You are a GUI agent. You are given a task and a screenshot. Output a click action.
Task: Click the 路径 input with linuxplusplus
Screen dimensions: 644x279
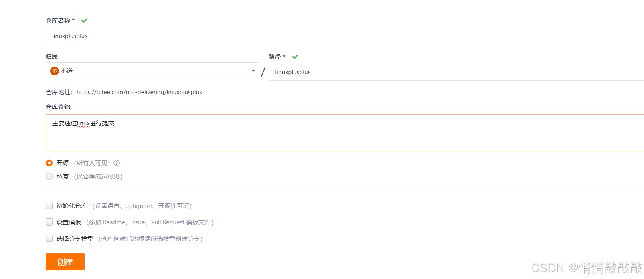click(x=456, y=72)
